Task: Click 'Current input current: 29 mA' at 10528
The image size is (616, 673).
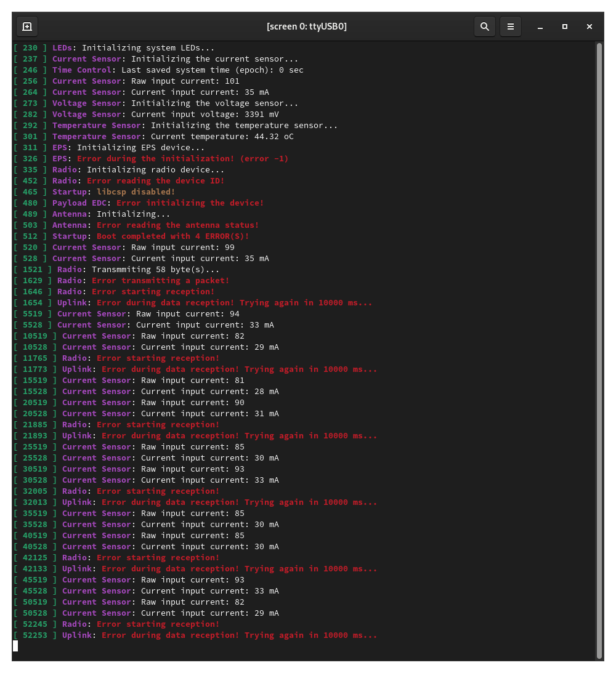Action: pos(210,347)
